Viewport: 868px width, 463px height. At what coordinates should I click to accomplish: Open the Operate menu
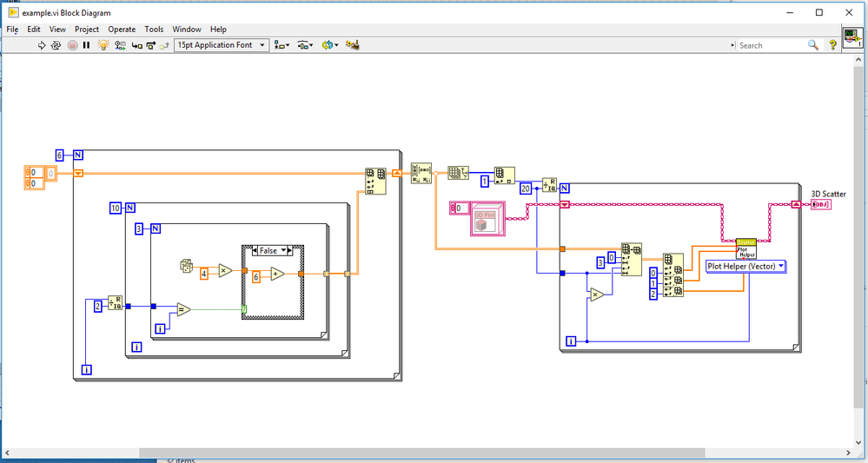pyautogui.click(x=122, y=30)
